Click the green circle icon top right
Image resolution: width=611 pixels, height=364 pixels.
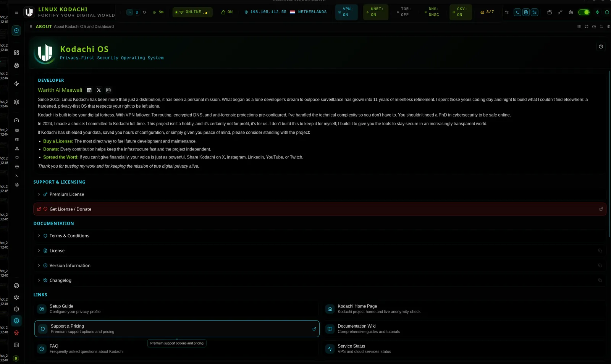point(607,12)
